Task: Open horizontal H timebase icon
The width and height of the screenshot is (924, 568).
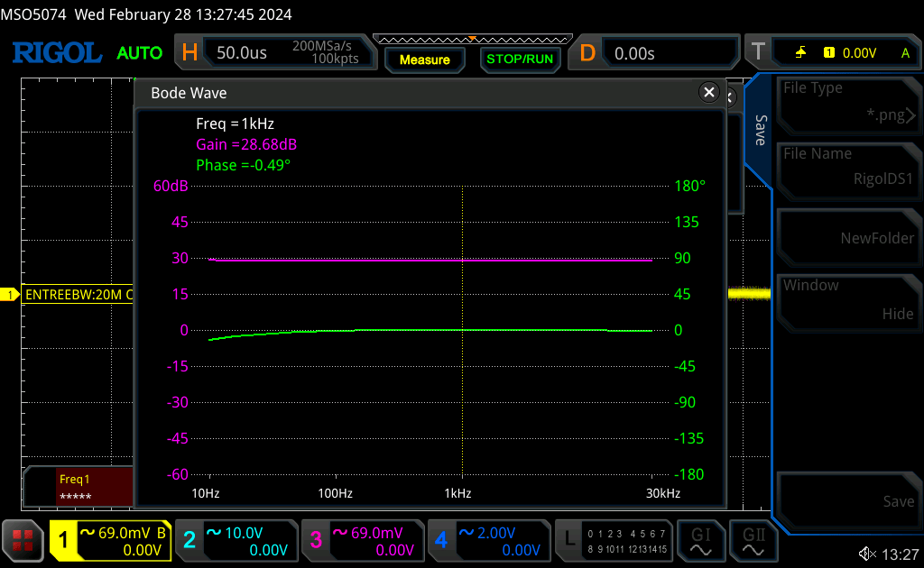Action: click(189, 53)
